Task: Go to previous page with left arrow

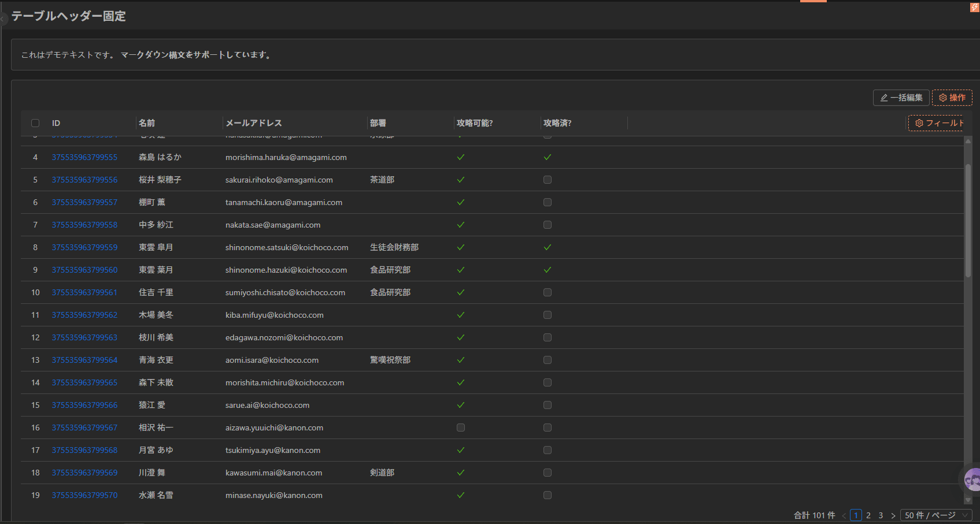Action: tap(844, 515)
